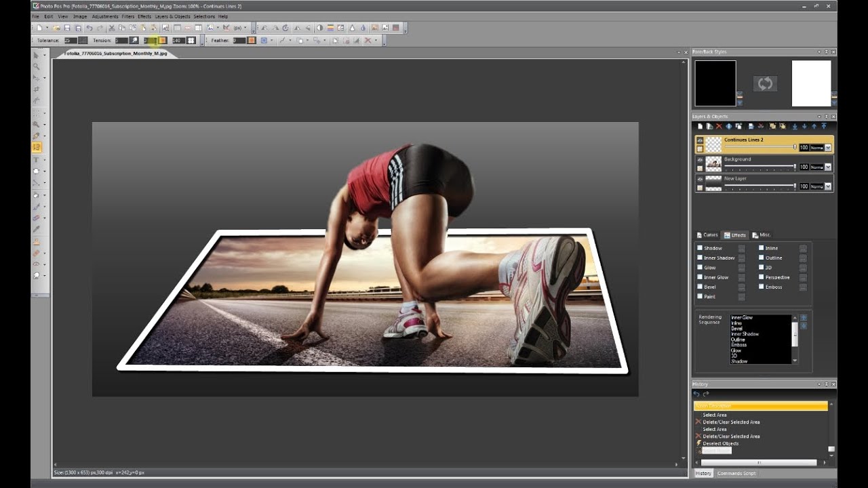The image size is (868, 488).
Task: Click the black foreground style swatch
Action: tap(715, 83)
